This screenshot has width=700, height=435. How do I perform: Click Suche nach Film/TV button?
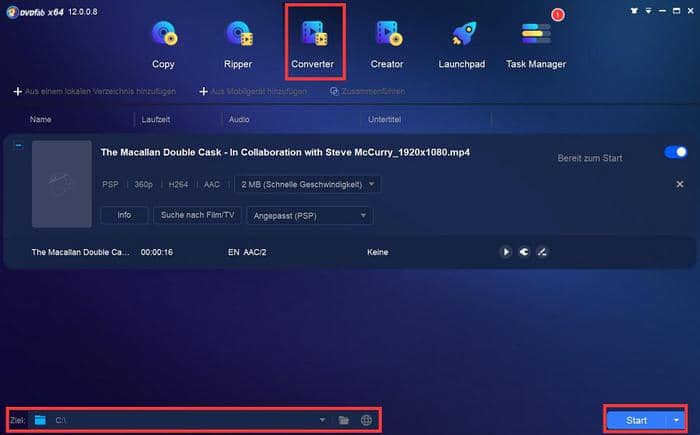(197, 215)
